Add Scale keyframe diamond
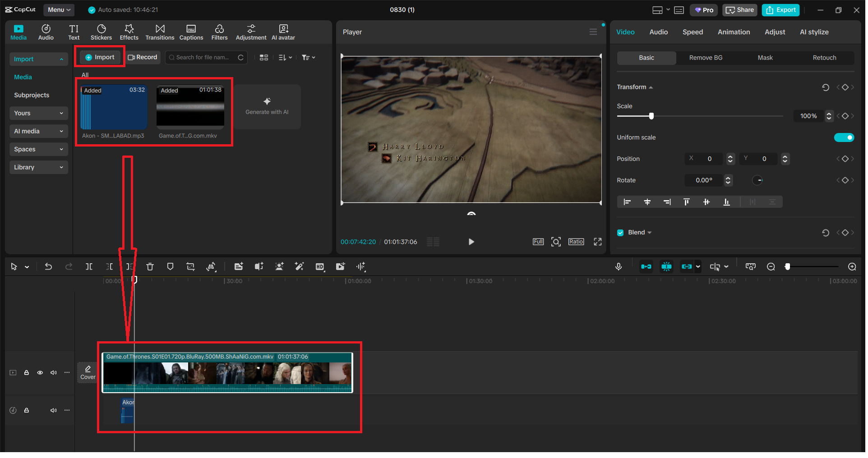Image resolution: width=868 pixels, height=458 pixels. (845, 116)
